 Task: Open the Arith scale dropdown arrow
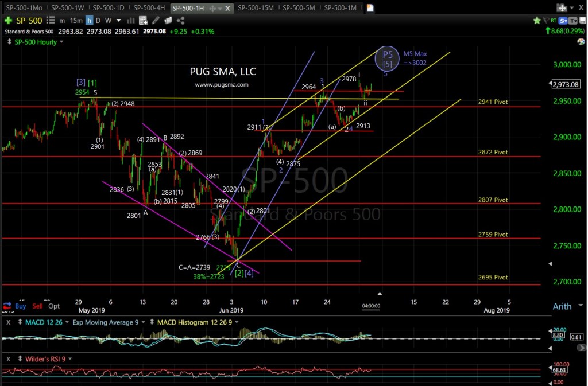point(581,306)
